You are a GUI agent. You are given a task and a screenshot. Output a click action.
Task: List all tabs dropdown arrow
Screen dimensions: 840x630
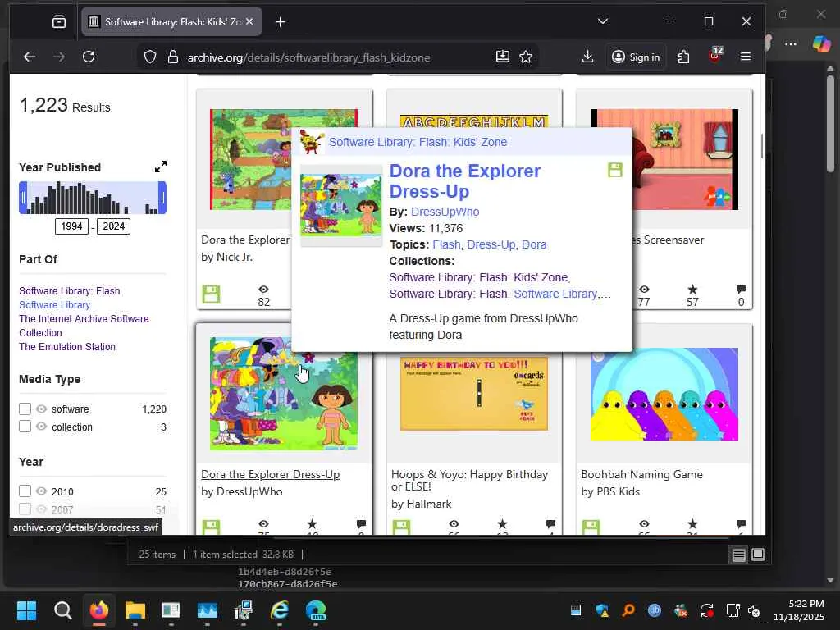[603, 21]
